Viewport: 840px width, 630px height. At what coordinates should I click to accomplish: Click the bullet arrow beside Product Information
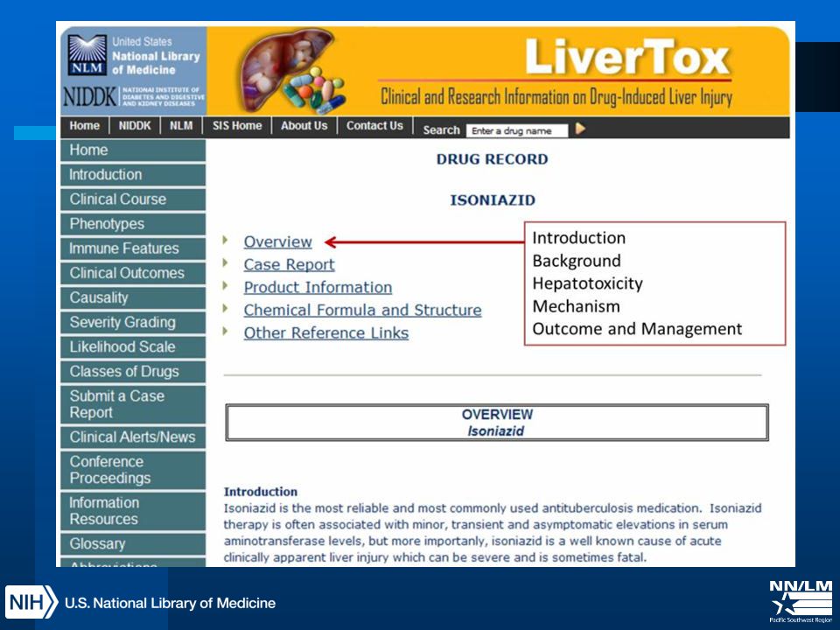pyautogui.click(x=226, y=285)
